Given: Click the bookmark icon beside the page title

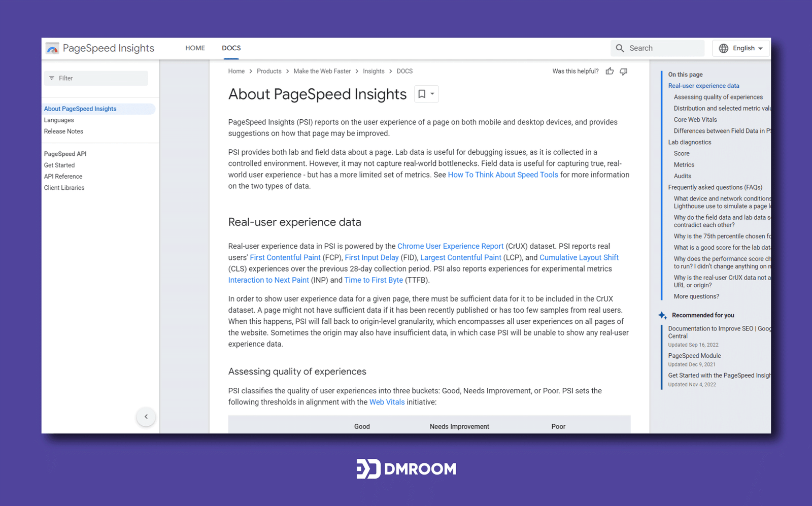Looking at the screenshot, I should (x=422, y=94).
